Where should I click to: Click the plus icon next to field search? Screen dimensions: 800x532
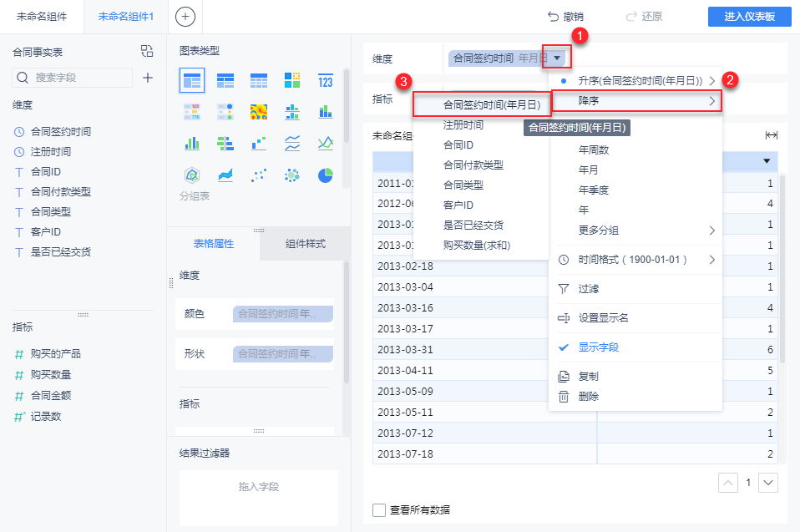pos(148,78)
